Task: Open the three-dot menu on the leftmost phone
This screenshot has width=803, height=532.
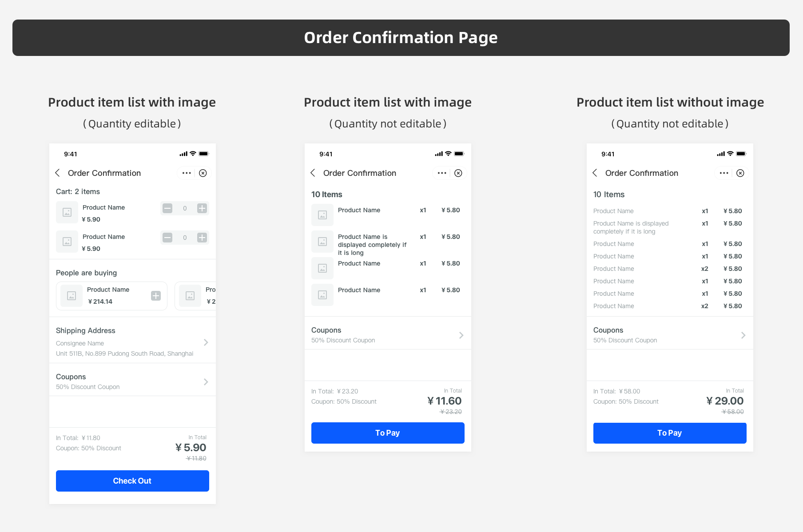Action: coord(187,173)
